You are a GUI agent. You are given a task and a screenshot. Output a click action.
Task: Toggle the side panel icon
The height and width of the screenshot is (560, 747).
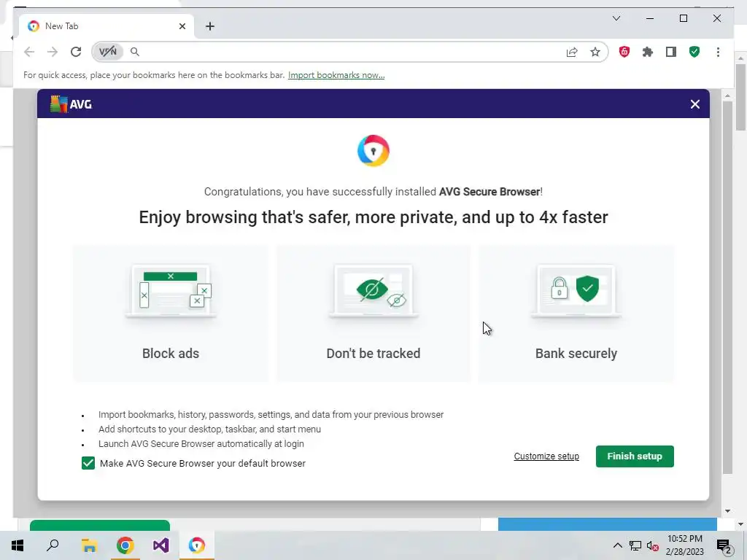pyautogui.click(x=671, y=52)
